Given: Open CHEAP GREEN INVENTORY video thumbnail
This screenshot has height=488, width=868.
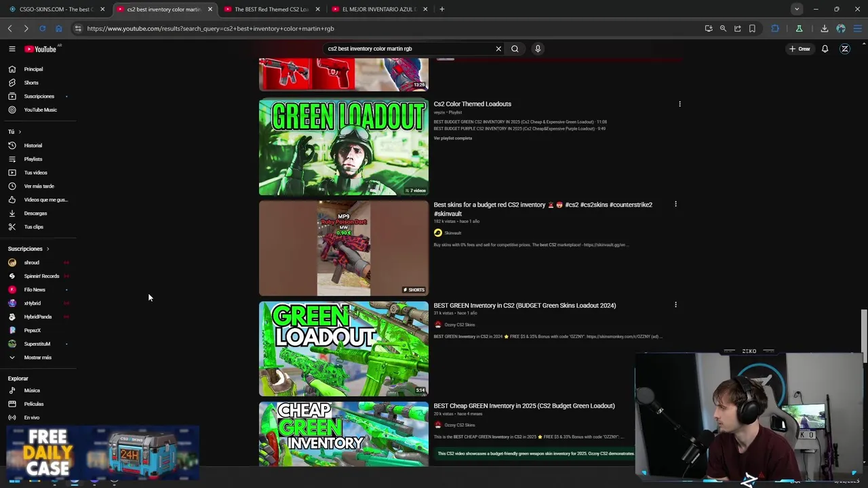Looking at the screenshot, I should coord(344,434).
